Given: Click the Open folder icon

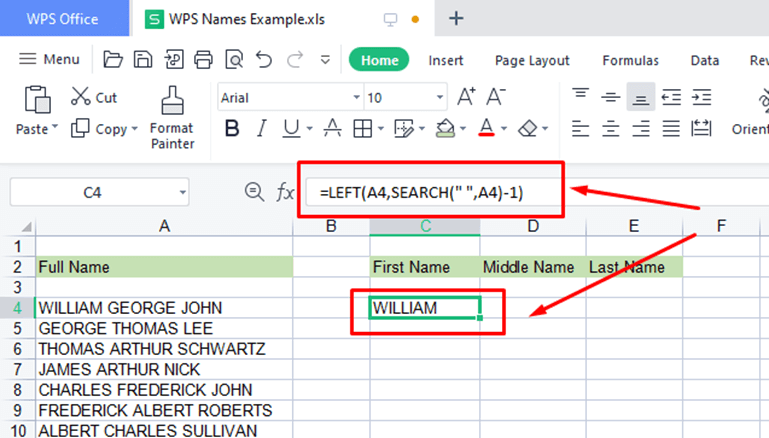Looking at the screenshot, I should 113,60.
